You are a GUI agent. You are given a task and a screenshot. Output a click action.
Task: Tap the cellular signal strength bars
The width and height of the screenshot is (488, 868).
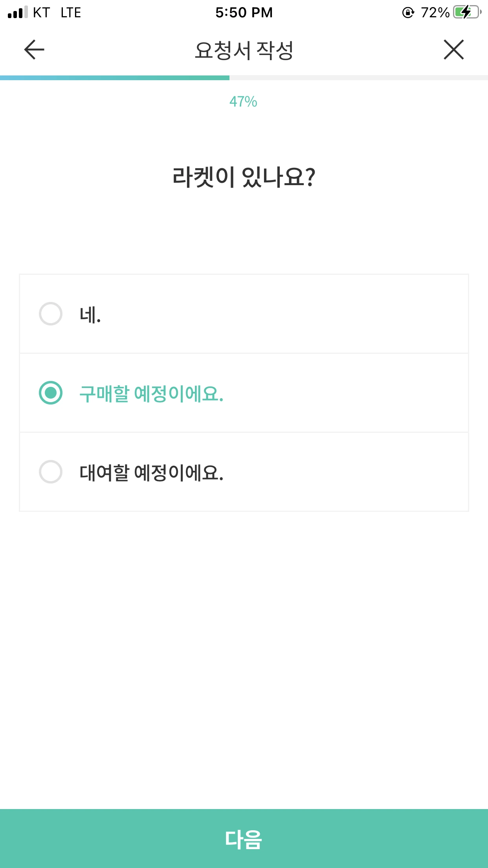point(18,13)
